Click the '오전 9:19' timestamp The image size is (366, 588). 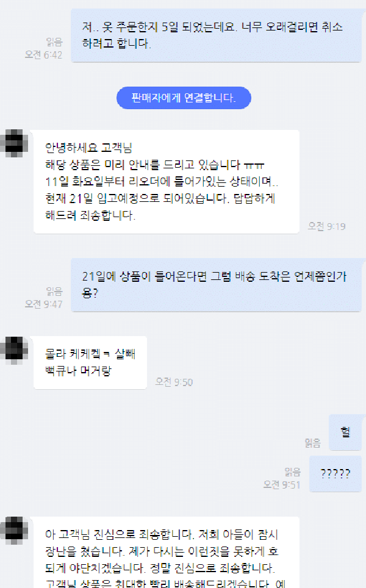click(x=326, y=226)
